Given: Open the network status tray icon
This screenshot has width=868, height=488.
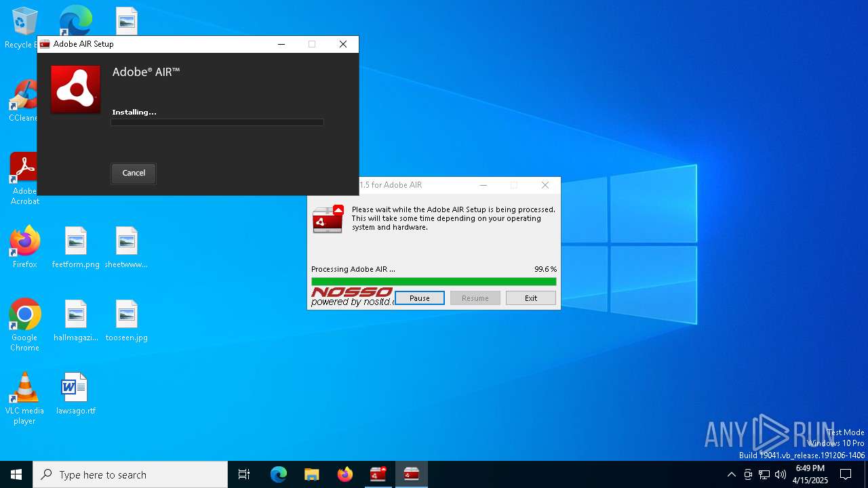Looking at the screenshot, I should 764,474.
